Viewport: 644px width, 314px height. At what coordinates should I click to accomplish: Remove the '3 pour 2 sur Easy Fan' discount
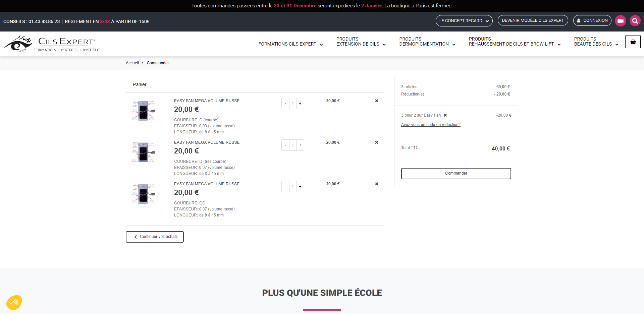tap(445, 115)
